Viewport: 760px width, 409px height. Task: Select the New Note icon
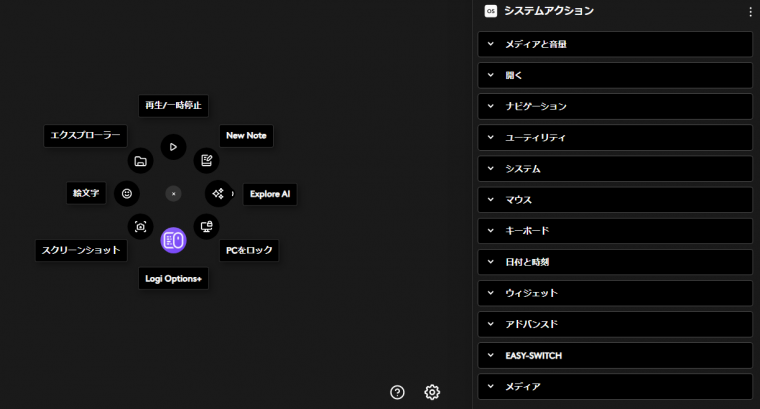[206, 160]
